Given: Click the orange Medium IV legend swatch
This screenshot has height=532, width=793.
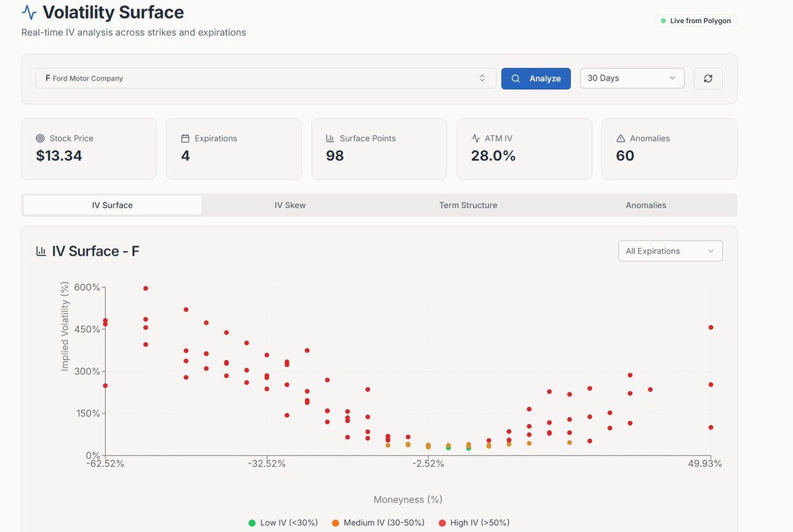Looking at the screenshot, I should [x=335, y=523].
